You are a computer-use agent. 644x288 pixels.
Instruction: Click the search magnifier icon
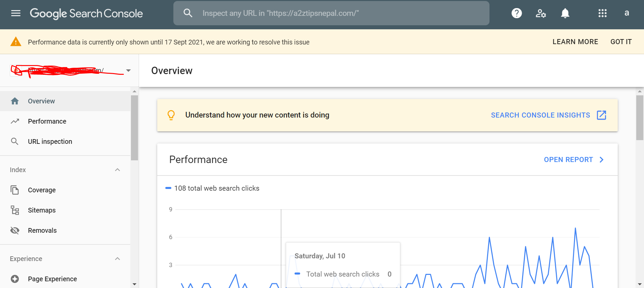click(188, 13)
